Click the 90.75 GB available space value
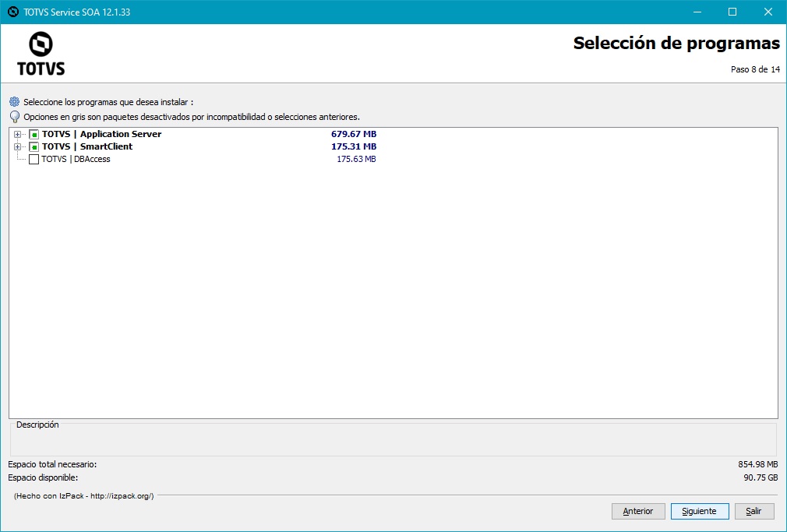The height and width of the screenshot is (532, 787). pyautogui.click(x=761, y=477)
